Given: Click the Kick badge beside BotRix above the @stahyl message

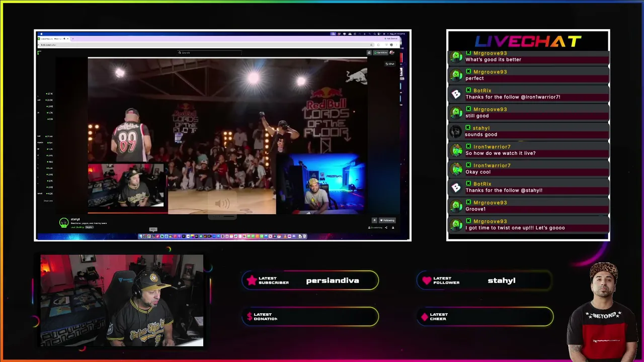Looking at the screenshot, I should [468, 184].
